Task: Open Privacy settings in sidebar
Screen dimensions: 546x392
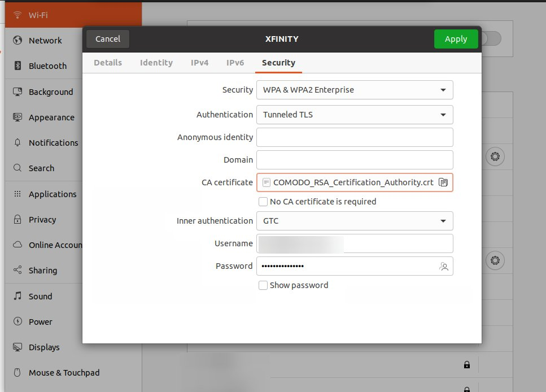Action: pyautogui.click(x=44, y=220)
